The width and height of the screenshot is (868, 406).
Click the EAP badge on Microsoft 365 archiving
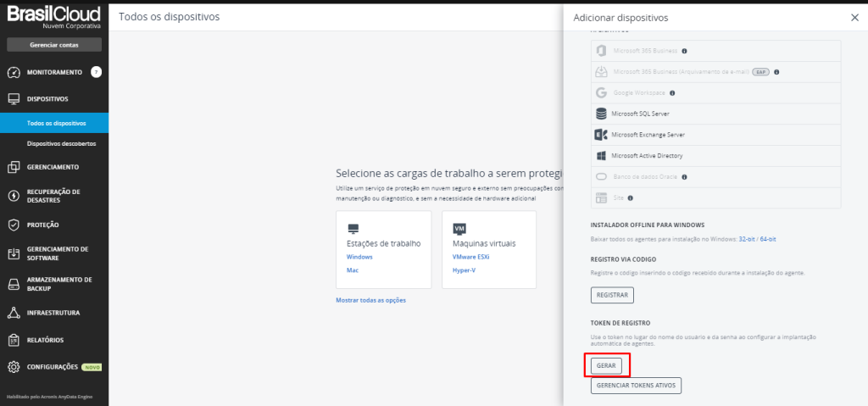[760, 72]
